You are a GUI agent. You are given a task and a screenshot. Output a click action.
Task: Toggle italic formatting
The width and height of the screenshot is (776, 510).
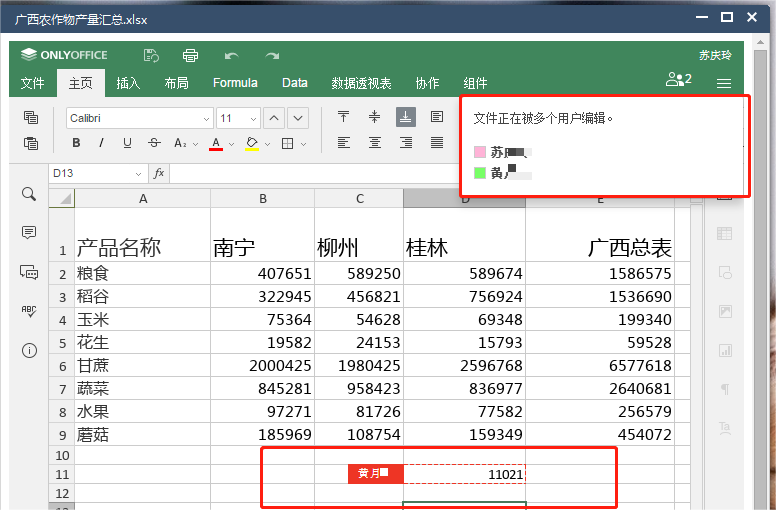click(x=101, y=143)
